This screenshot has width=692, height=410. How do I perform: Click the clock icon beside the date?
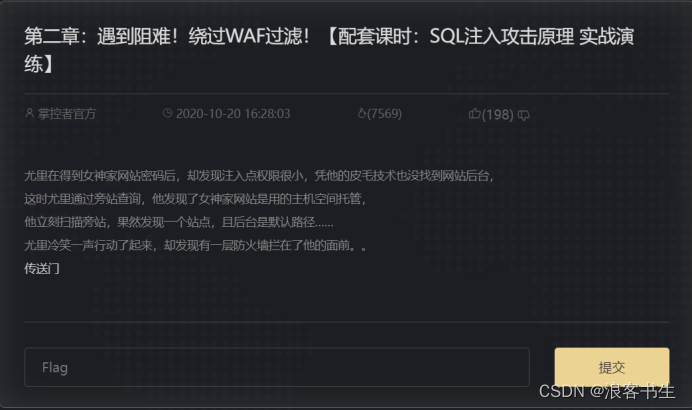pyautogui.click(x=167, y=113)
